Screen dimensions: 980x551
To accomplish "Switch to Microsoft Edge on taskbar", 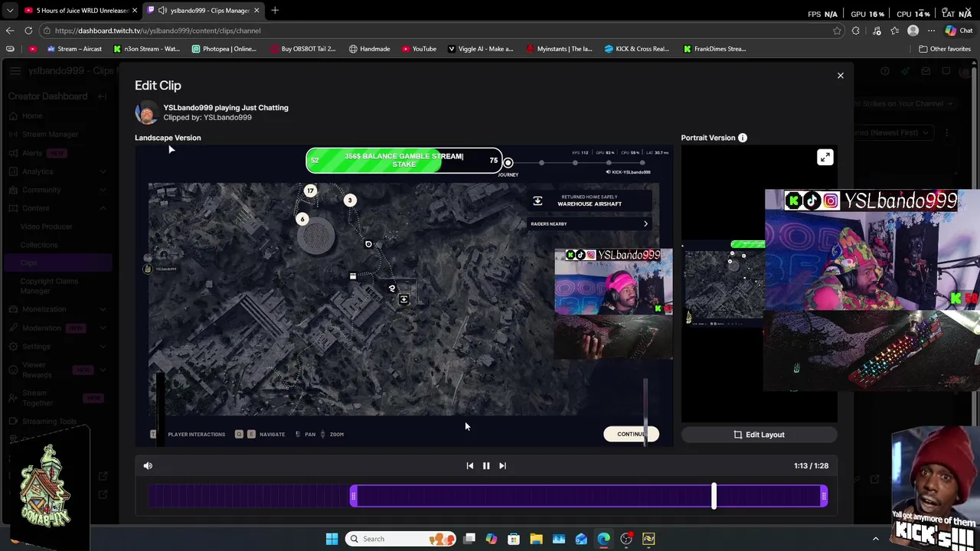I will click(603, 539).
